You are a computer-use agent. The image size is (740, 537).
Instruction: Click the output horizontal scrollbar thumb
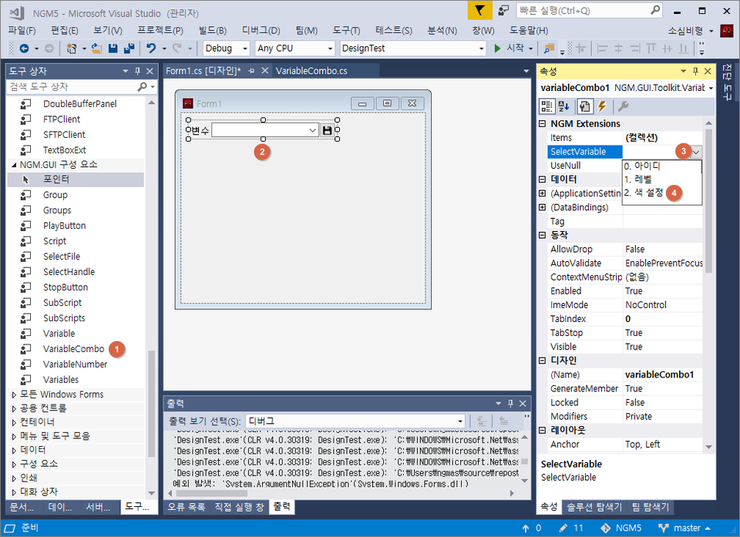point(211,494)
